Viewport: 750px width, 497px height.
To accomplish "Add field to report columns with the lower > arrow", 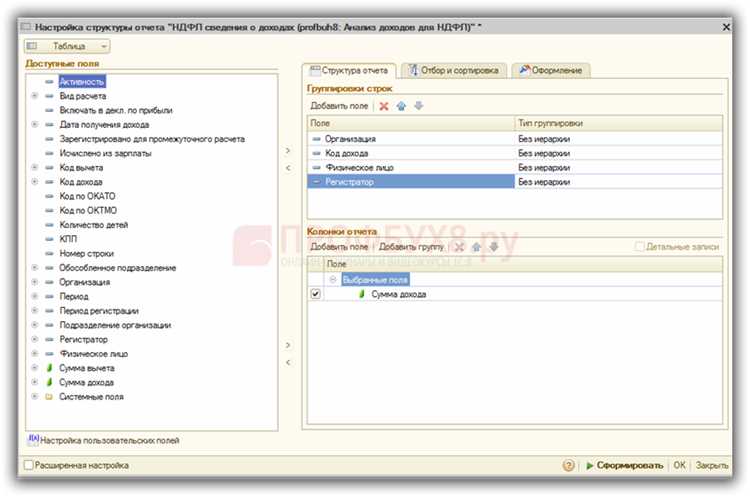I will (288, 345).
